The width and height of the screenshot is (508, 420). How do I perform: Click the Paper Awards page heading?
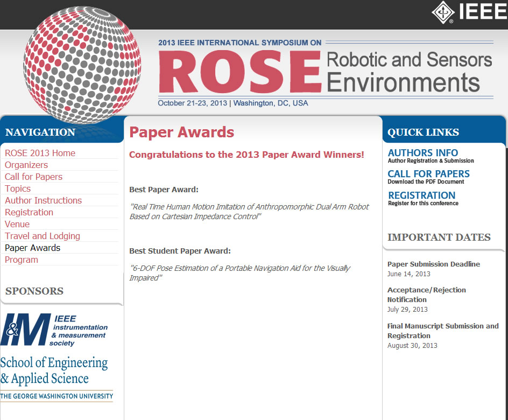pyautogui.click(x=181, y=132)
